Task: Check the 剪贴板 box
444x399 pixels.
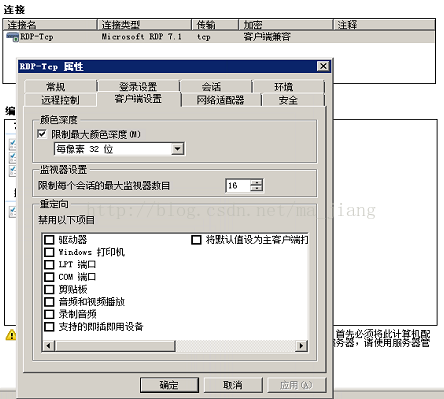Action: click(x=49, y=289)
